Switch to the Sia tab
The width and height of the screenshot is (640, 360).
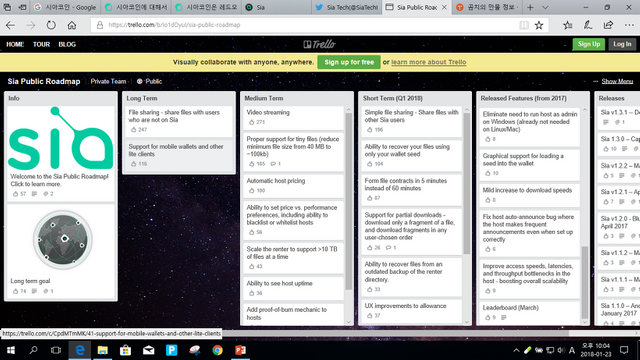277,7
